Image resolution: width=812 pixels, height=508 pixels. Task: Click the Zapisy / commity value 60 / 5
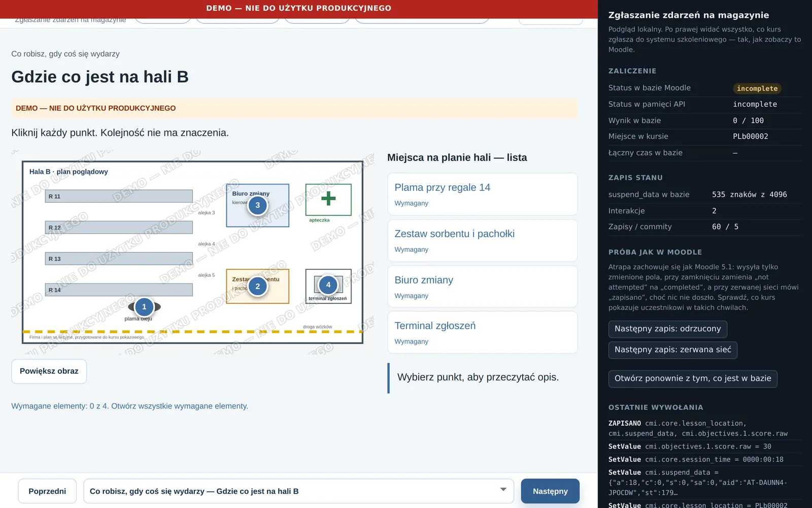point(725,227)
